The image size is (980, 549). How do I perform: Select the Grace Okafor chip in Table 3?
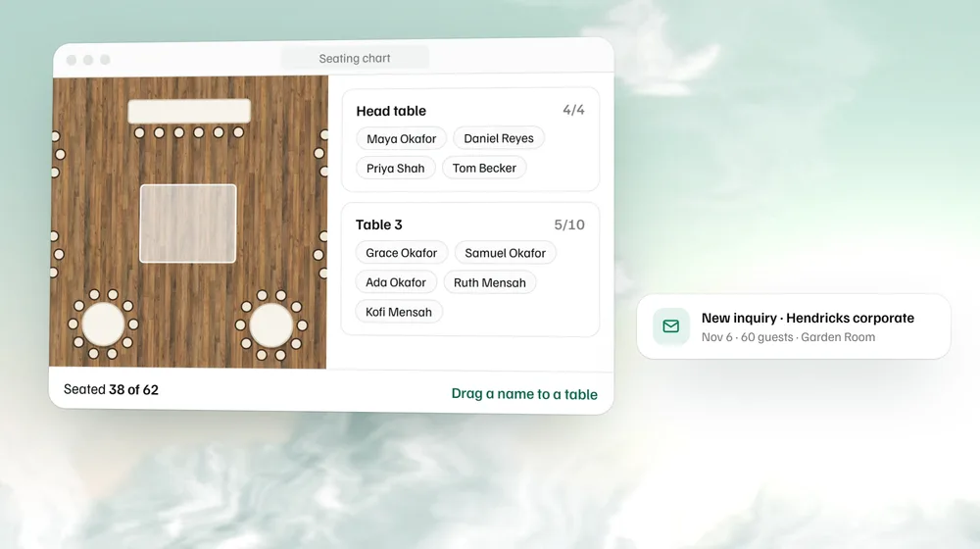[x=401, y=253]
